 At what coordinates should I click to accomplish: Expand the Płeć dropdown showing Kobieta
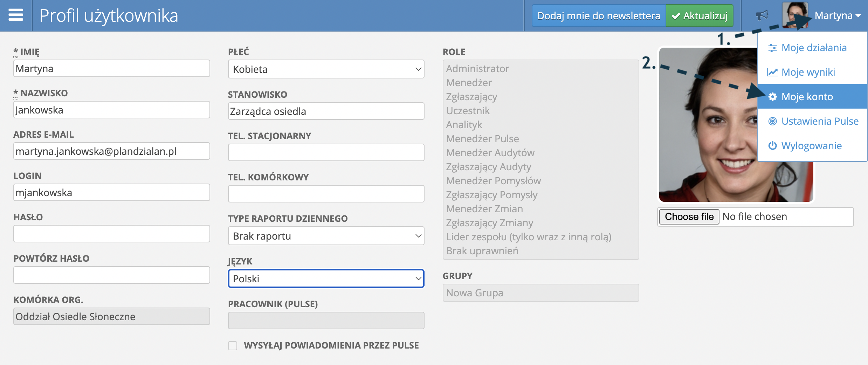(x=326, y=69)
